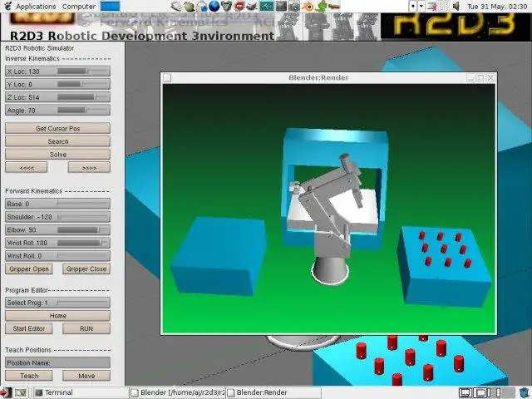Launch Blender from the top panel icon
The width and height of the screenshot is (532, 399).
308,6
